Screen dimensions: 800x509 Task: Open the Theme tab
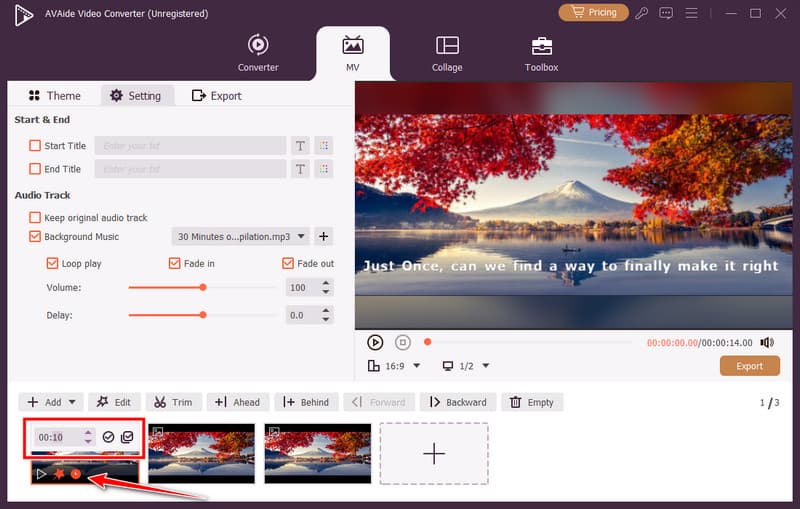(x=54, y=96)
